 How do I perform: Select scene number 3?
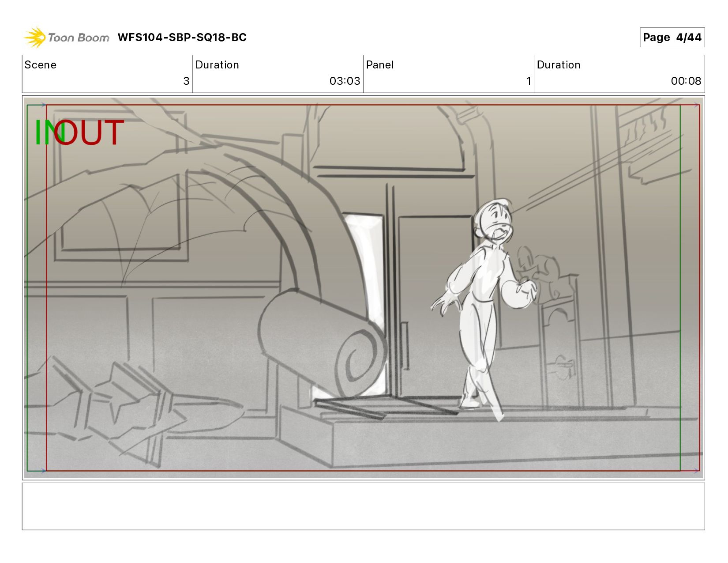click(x=186, y=81)
